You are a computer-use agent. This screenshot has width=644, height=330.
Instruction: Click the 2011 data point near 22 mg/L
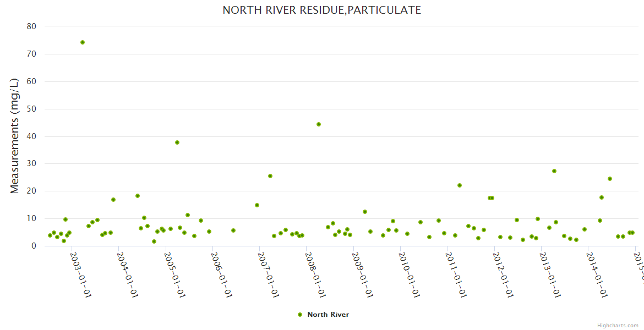pyautogui.click(x=460, y=185)
